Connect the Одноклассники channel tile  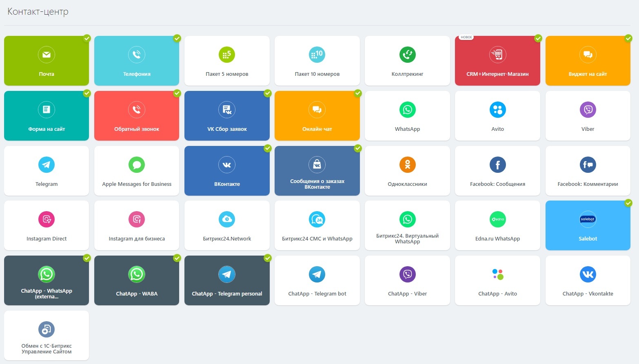(407, 171)
